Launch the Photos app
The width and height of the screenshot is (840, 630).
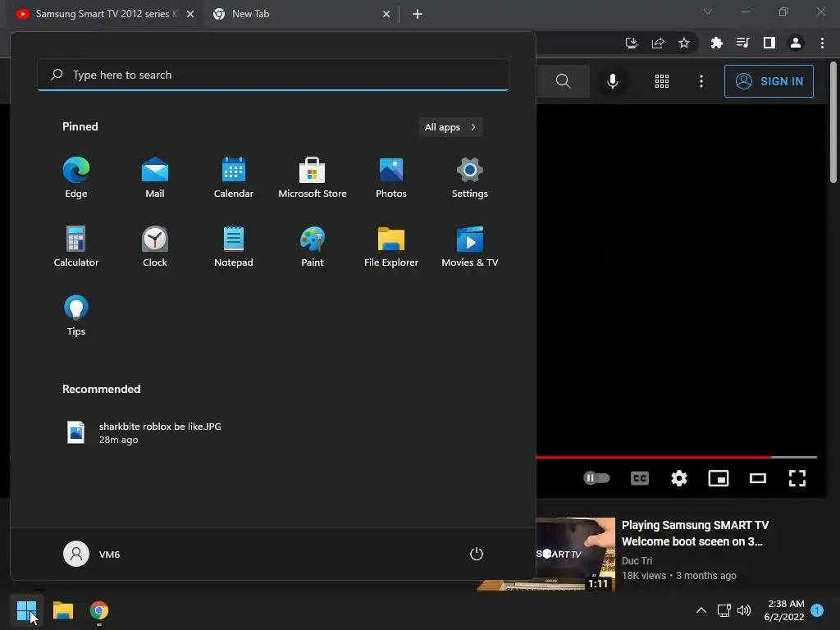[391, 178]
